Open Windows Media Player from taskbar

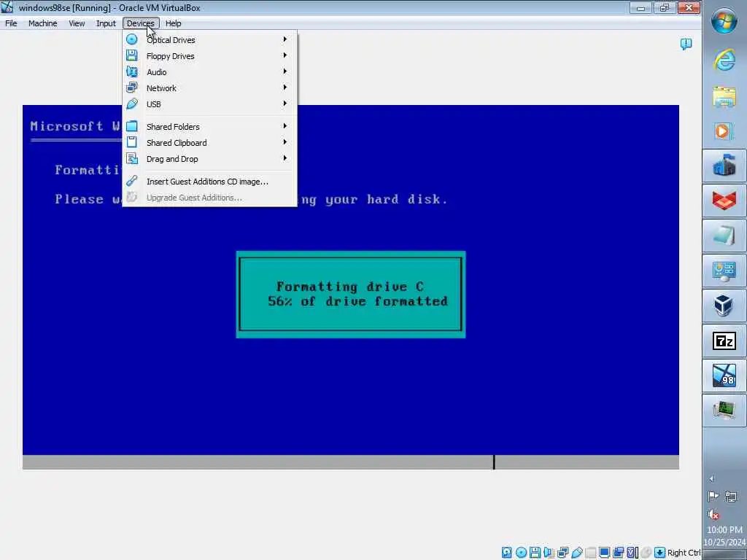point(724,131)
